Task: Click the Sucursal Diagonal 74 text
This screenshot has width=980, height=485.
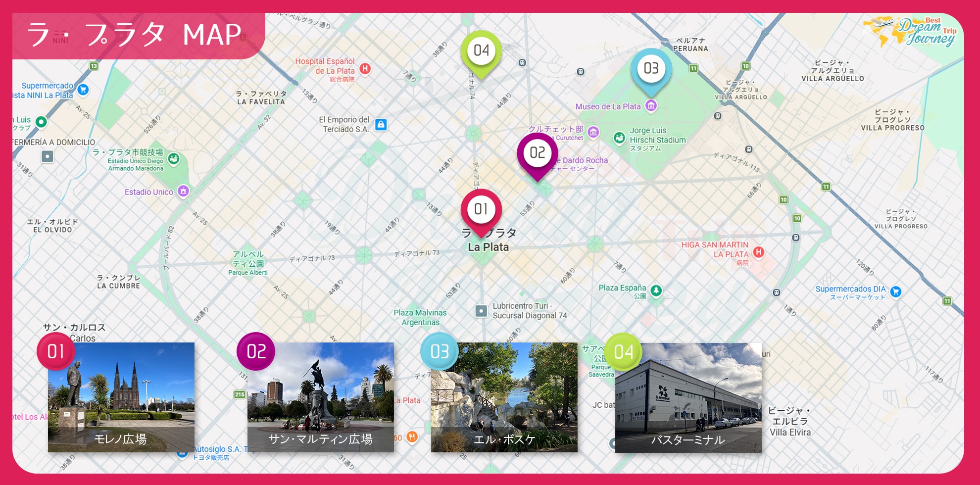Action: pyautogui.click(x=530, y=316)
